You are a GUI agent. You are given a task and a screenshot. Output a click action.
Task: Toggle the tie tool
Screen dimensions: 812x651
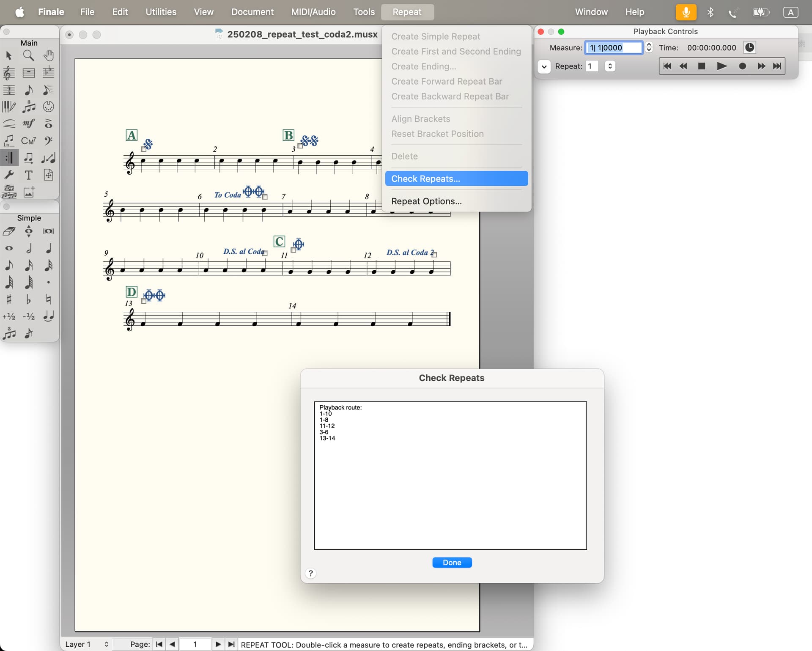(48, 316)
